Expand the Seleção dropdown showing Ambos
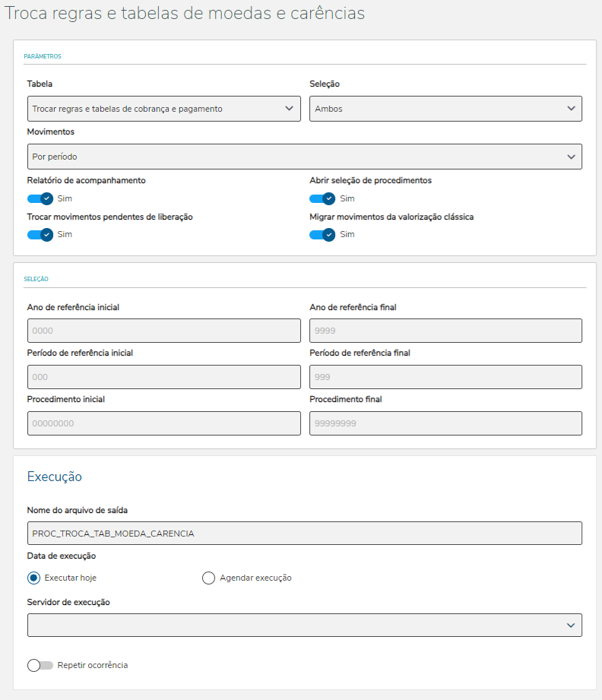The width and height of the screenshot is (602, 700). pyautogui.click(x=445, y=109)
